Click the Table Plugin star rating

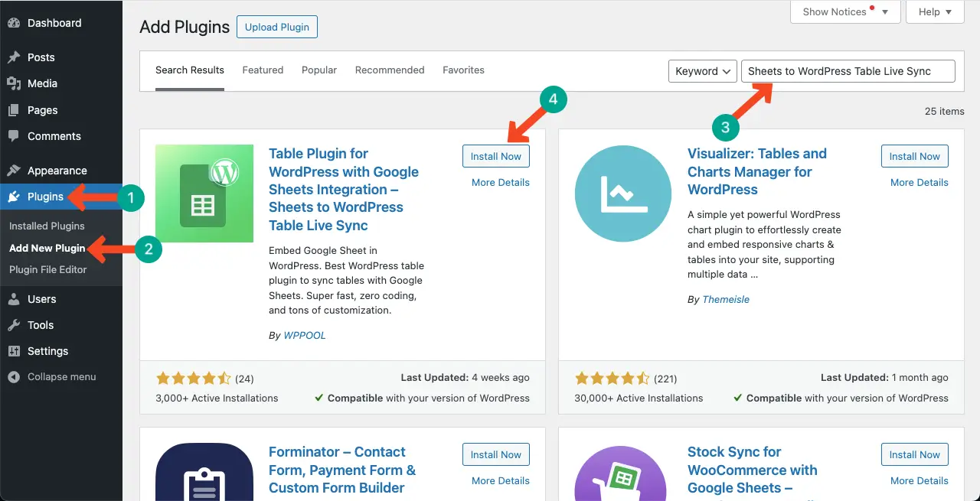[194, 379]
